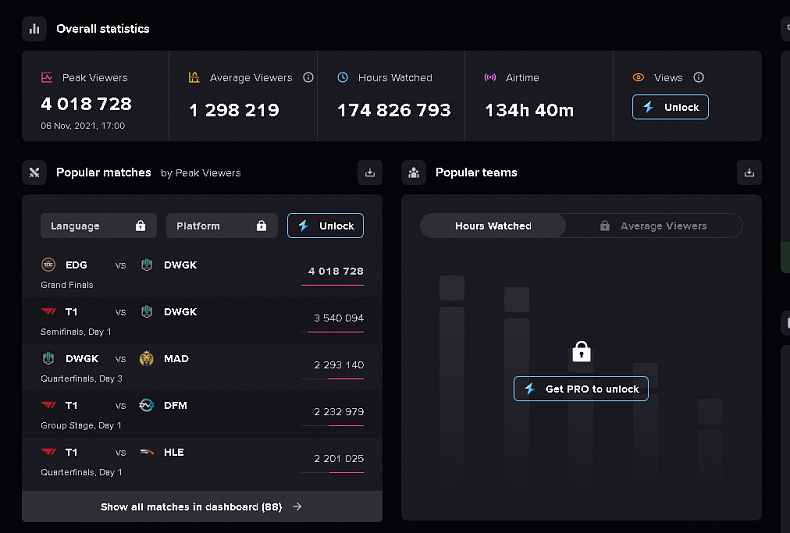
Task: Click the Peak Viewers chart icon
Action: (x=46, y=77)
